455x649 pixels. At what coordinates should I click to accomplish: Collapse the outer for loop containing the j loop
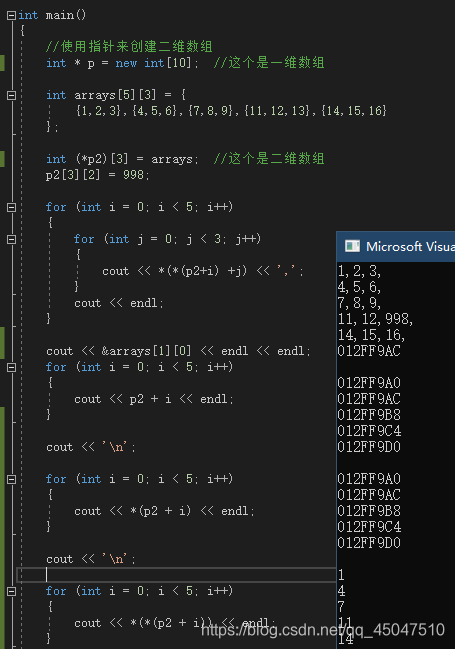tap(12, 207)
